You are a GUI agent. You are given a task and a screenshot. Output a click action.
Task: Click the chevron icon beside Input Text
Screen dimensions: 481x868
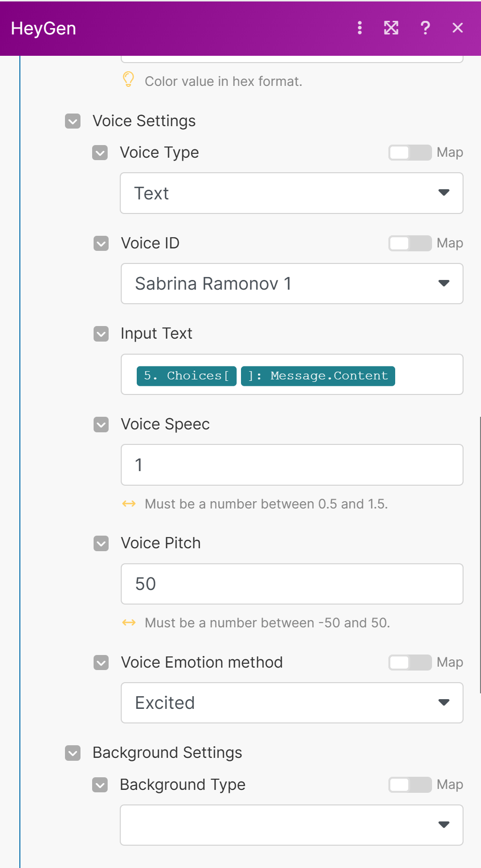pyautogui.click(x=101, y=334)
